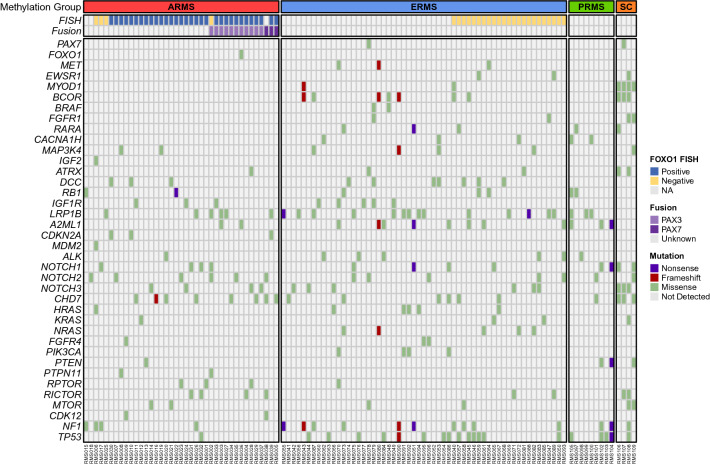This screenshot has width=710, height=464.
Task: Click the green Missense mutation swatch
Action: 654,287
